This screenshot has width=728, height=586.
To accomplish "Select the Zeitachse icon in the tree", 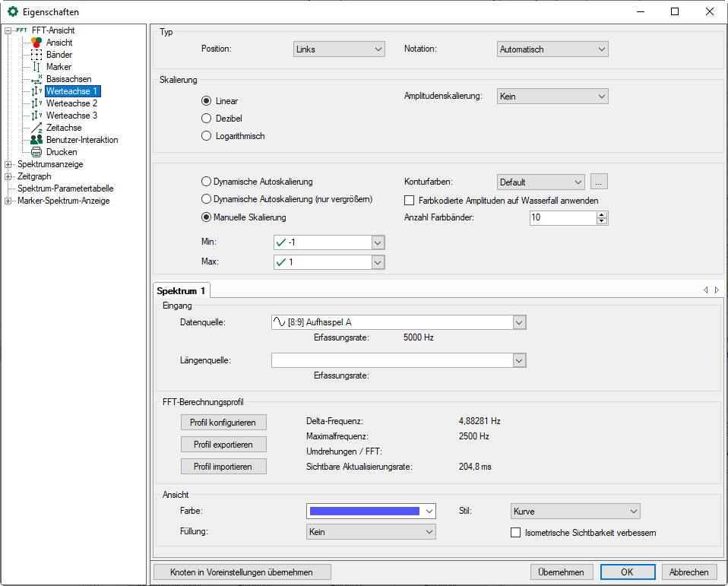I will pos(36,128).
